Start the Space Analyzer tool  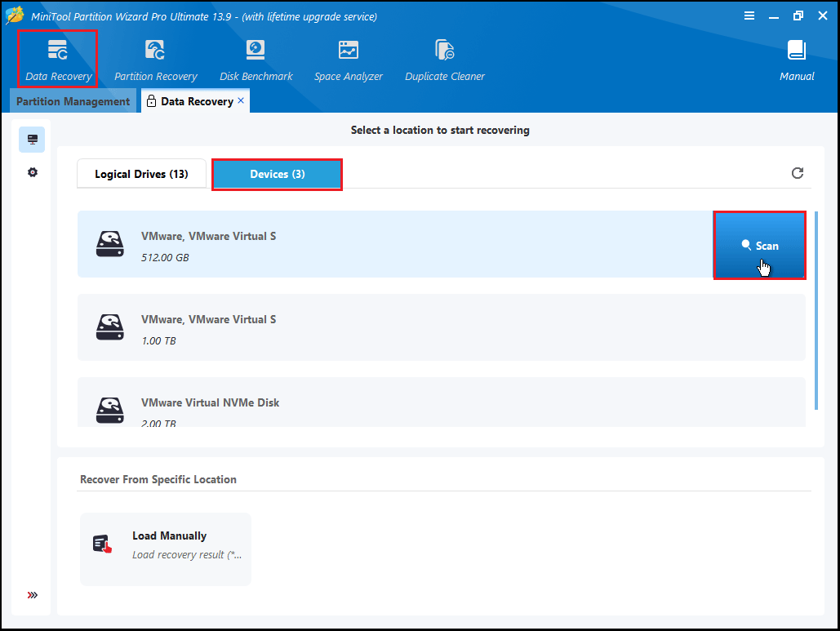coord(349,60)
